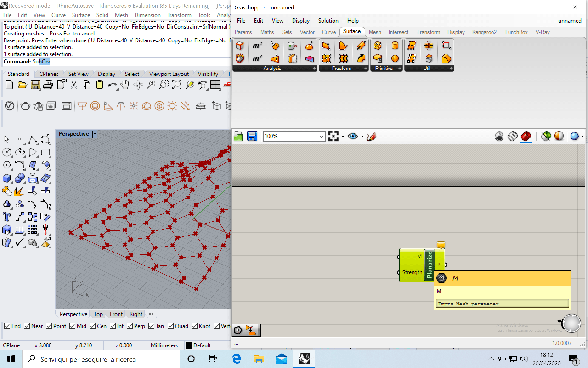Click the Box Properties component icon
This screenshot has width=588, height=368.
240,46
